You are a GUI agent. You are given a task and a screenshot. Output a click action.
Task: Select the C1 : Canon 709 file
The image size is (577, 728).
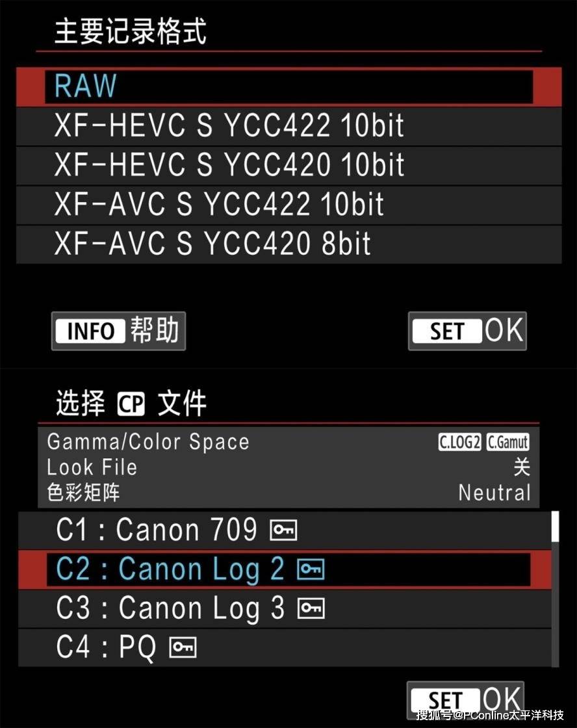175,530
